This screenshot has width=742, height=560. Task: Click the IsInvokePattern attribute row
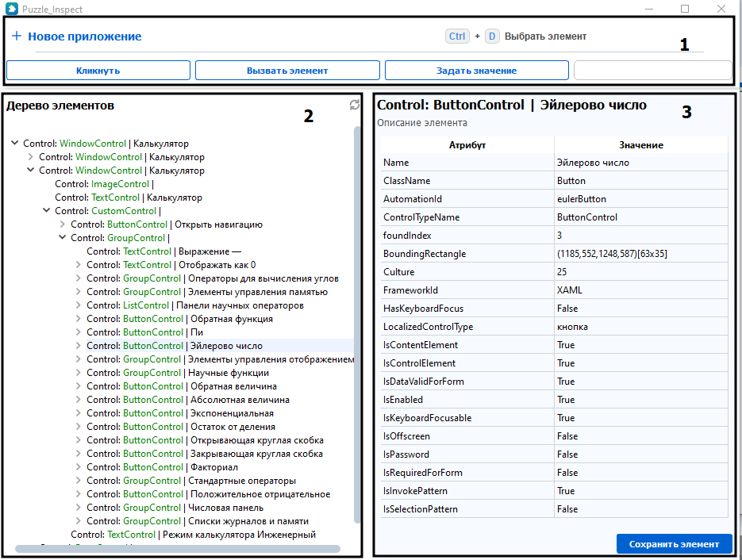click(x=554, y=490)
